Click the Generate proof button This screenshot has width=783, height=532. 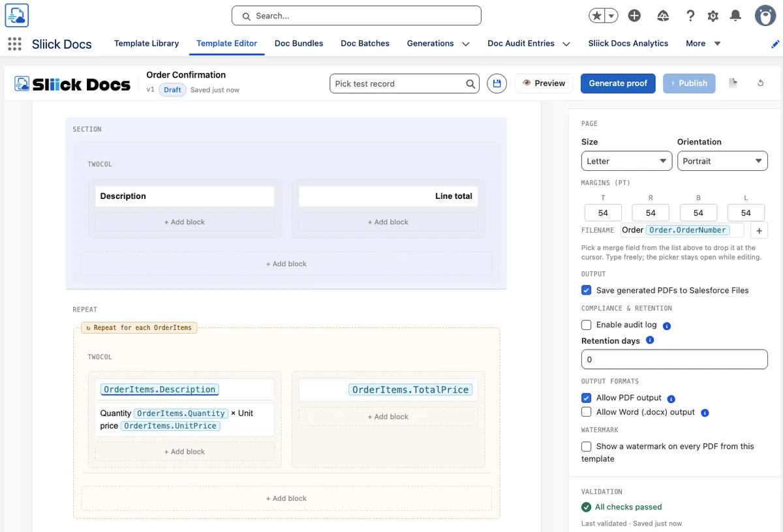point(618,83)
